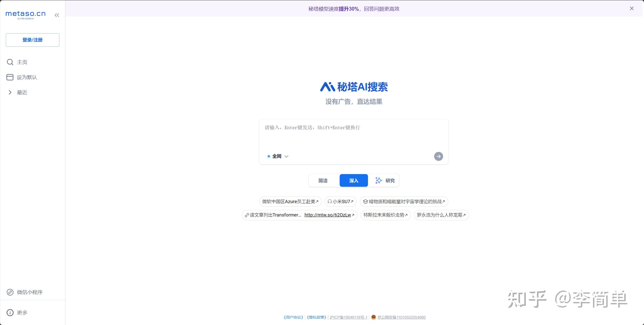Open suggestion 读文章列出Transformer

[300, 215]
